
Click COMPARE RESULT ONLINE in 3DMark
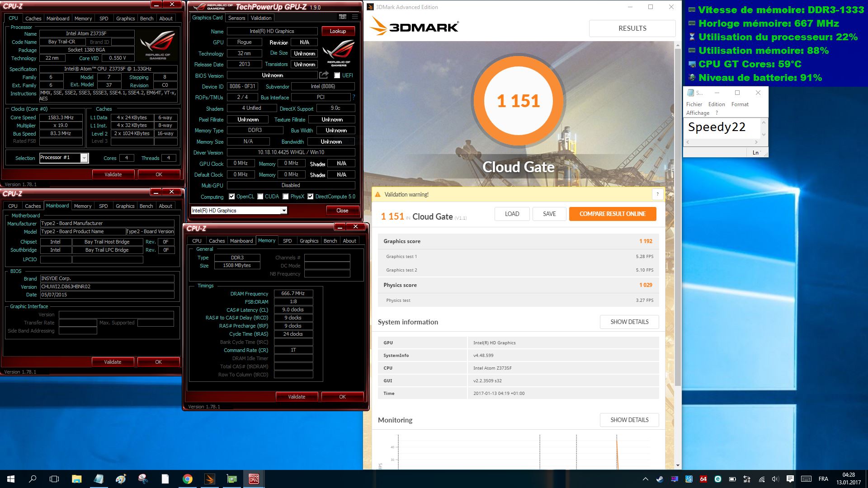click(613, 214)
